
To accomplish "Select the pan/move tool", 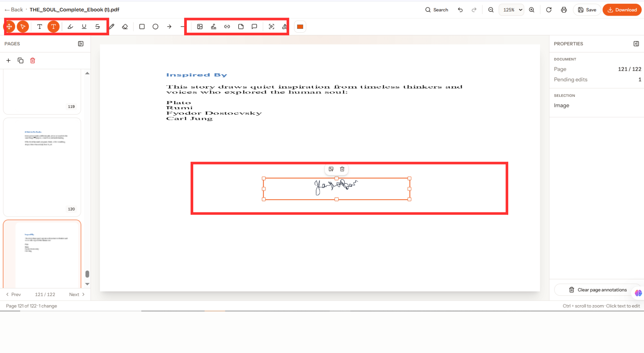I will click(9, 27).
